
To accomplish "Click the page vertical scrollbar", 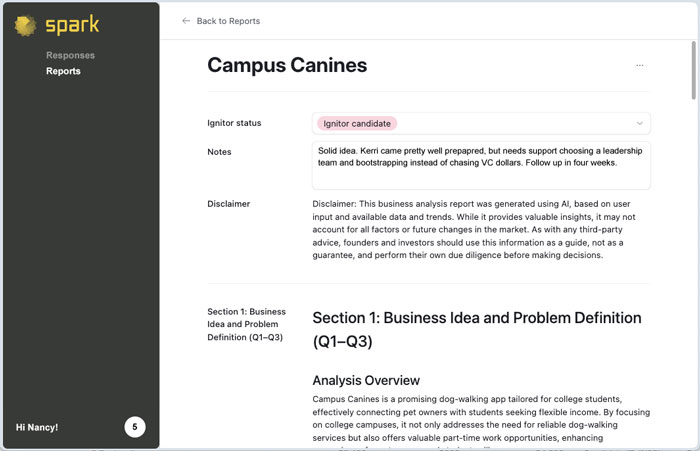I will pos(693,70).
